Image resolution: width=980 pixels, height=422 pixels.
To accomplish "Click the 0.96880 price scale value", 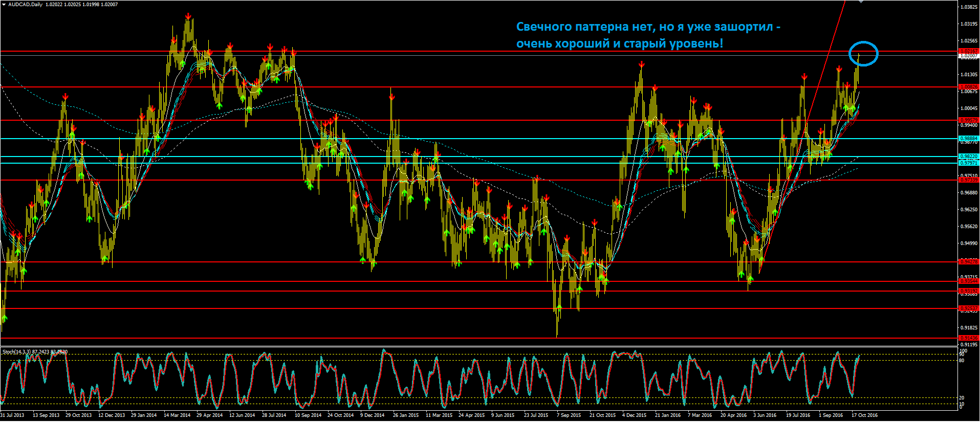I will (969, 193).
